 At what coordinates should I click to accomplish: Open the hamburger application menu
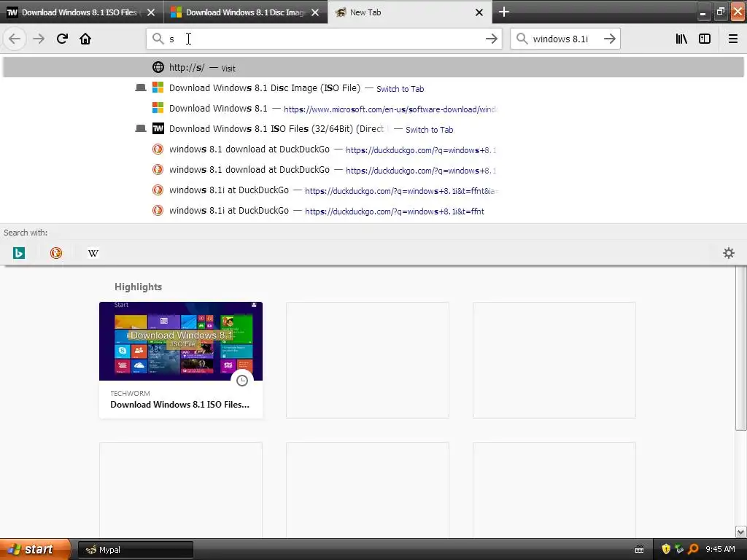pos(733,39)
